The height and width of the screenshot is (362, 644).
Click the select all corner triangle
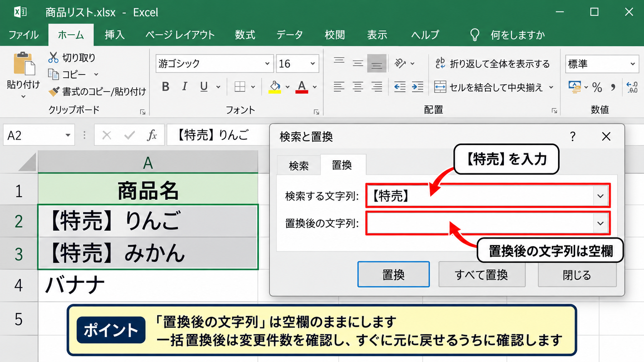coord(28,163)
